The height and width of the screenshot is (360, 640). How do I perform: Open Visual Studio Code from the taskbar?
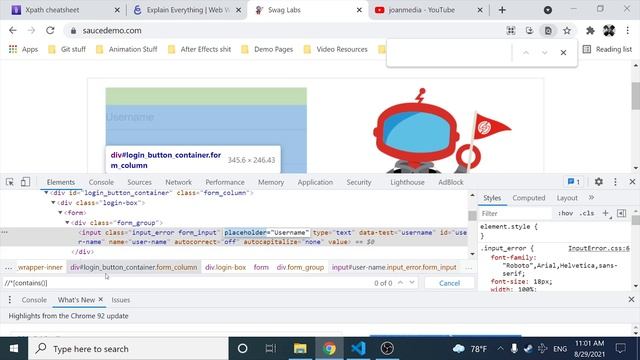[x=358, y=349]
